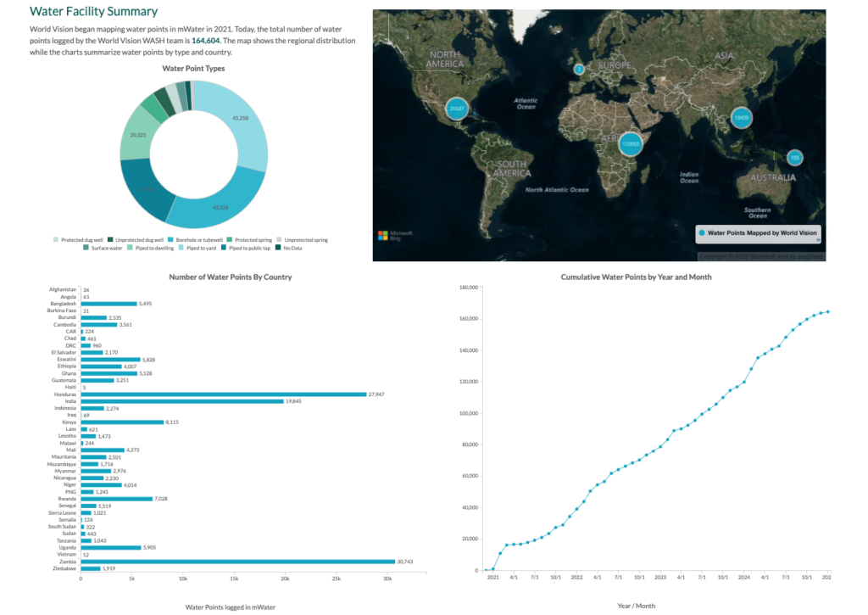Click the Number of Water Points By Country title
The height and width of the screenshot is (615, 868).
pos(231,277)
